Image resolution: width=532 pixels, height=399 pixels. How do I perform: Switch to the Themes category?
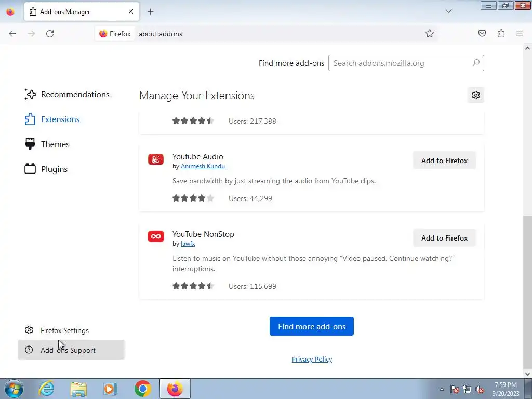tap(47, 144)
